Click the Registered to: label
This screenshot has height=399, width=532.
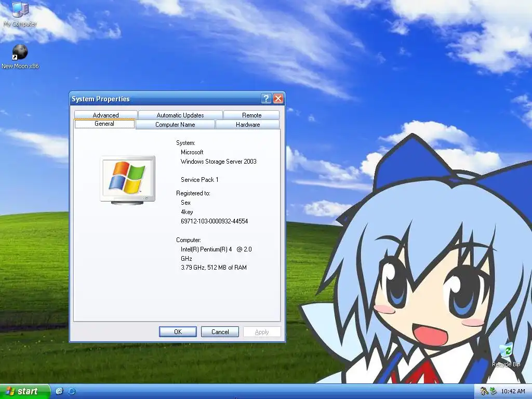pyautogui.click(x=193, y=193)
